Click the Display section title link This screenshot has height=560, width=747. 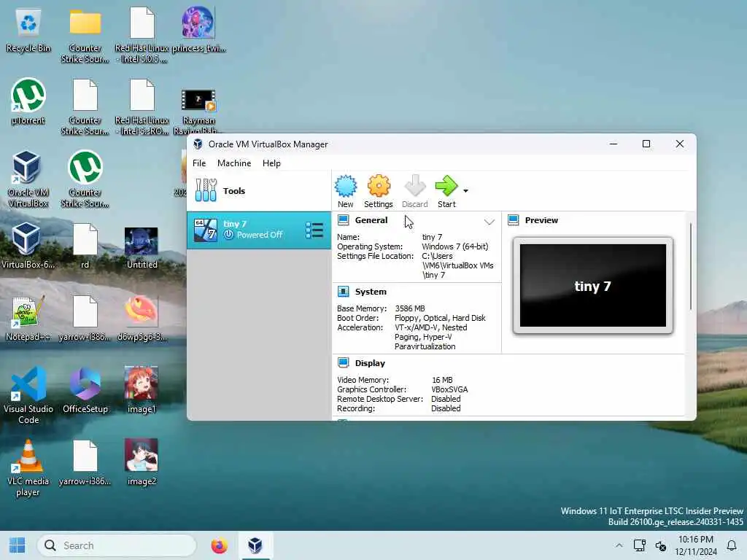pos(370,363)
